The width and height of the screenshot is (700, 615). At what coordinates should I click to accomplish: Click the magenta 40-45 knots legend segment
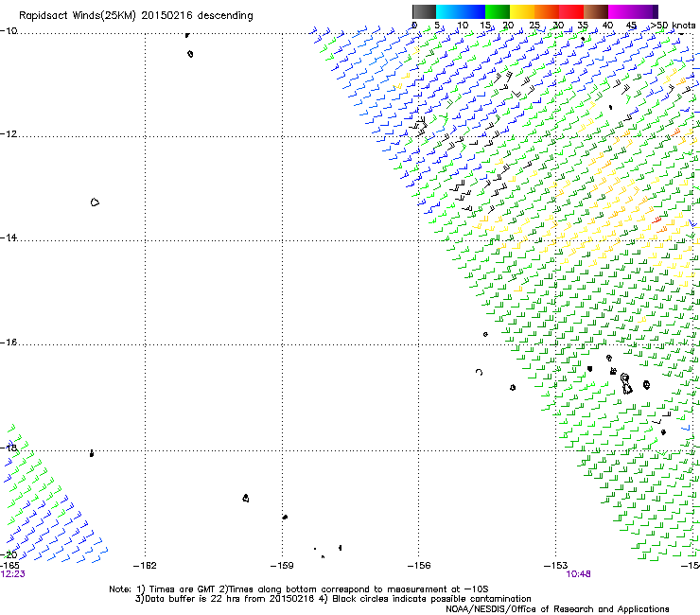pyautogui.click(x=621, y=11)
